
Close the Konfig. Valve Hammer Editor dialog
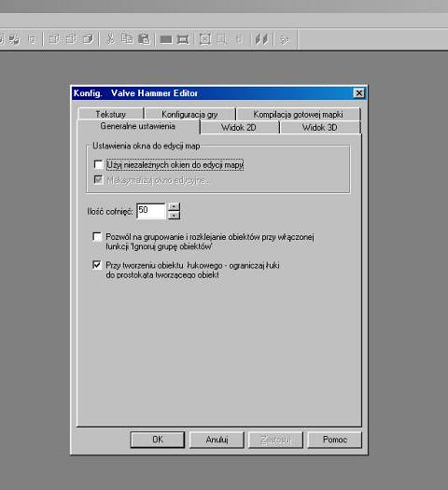[359, 93]
